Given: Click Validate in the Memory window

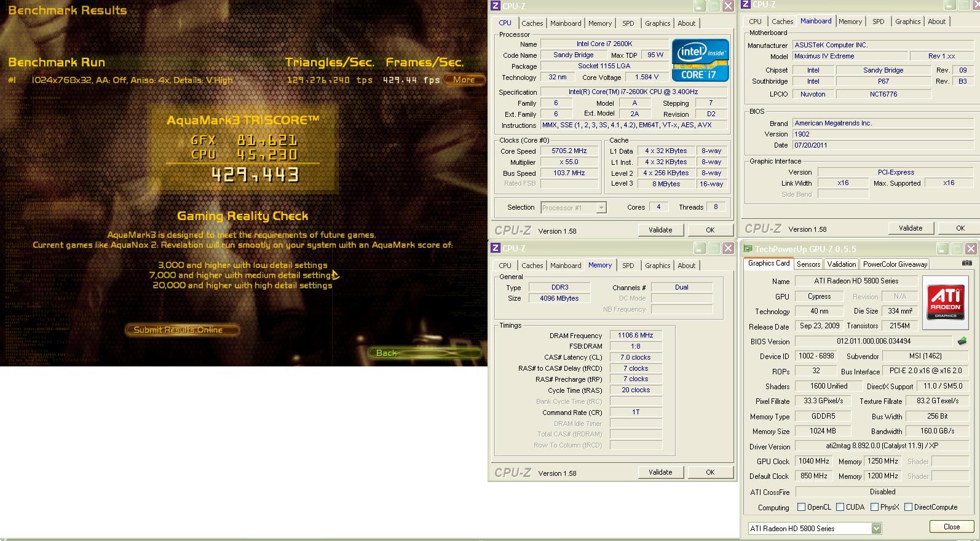Looking at the screenshot, I should [x=660, y=472].
